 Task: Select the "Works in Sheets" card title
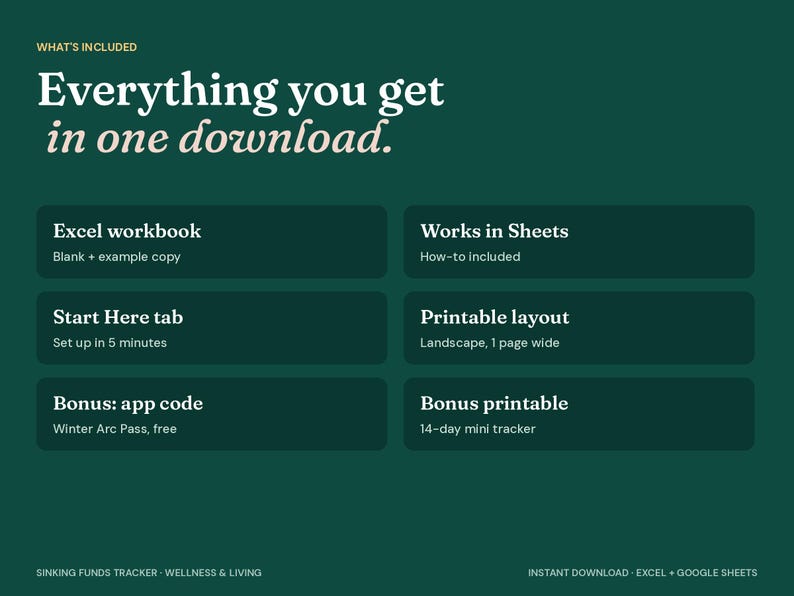pyautogui.click(x=494, y=231)
